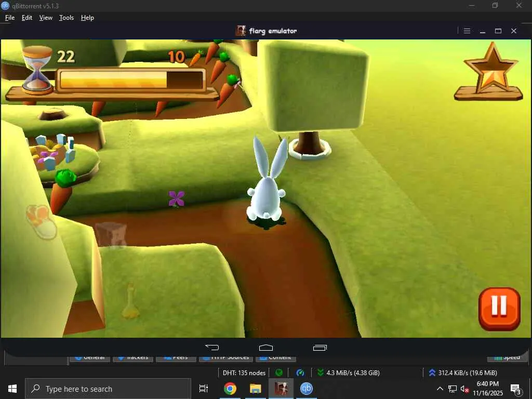Toggle the muted volume tray icon
The width and height of the screenshot is (532, 399).
click(465, 389)
